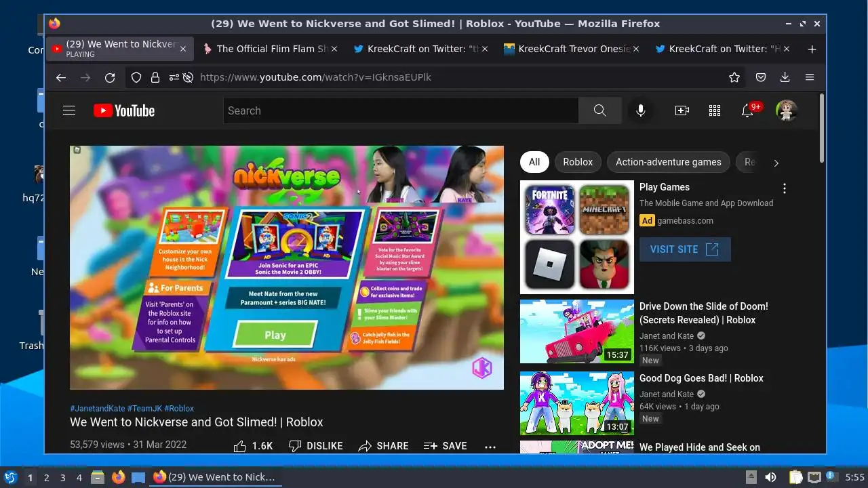This screenshot has height=488, width=868.
Task: Open notifications bell with 9+ badge
Action: pos(747,110)
